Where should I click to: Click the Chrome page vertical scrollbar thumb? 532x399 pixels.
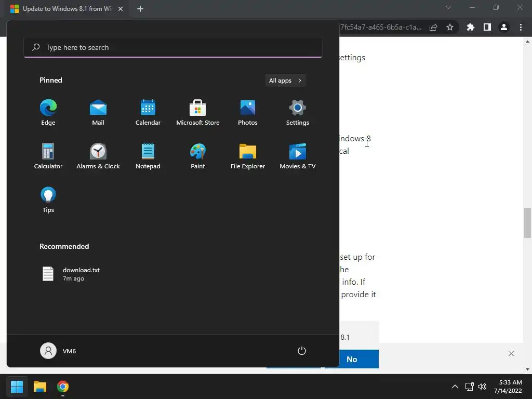(x=528, y=223)
